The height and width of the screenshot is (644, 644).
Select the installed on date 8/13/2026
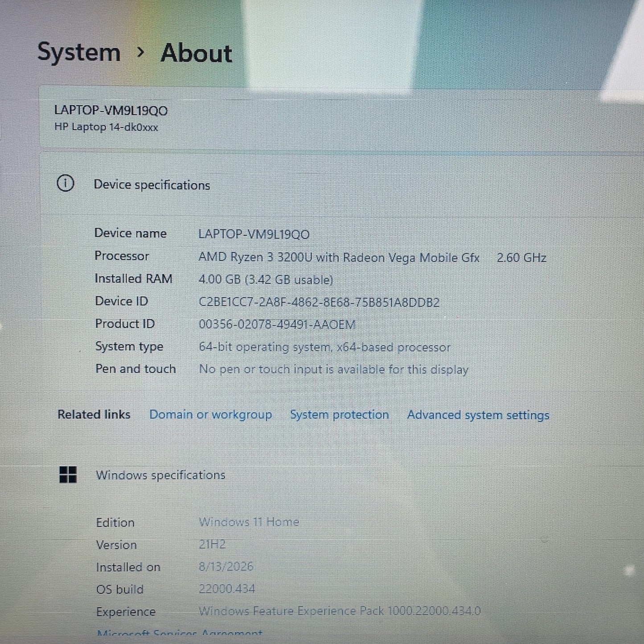click(226, 566)
